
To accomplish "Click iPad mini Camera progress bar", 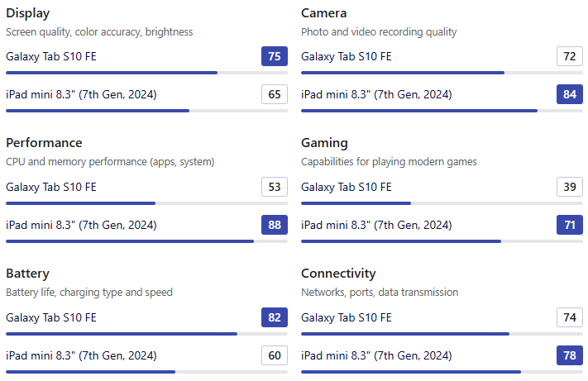I will 442,111.
